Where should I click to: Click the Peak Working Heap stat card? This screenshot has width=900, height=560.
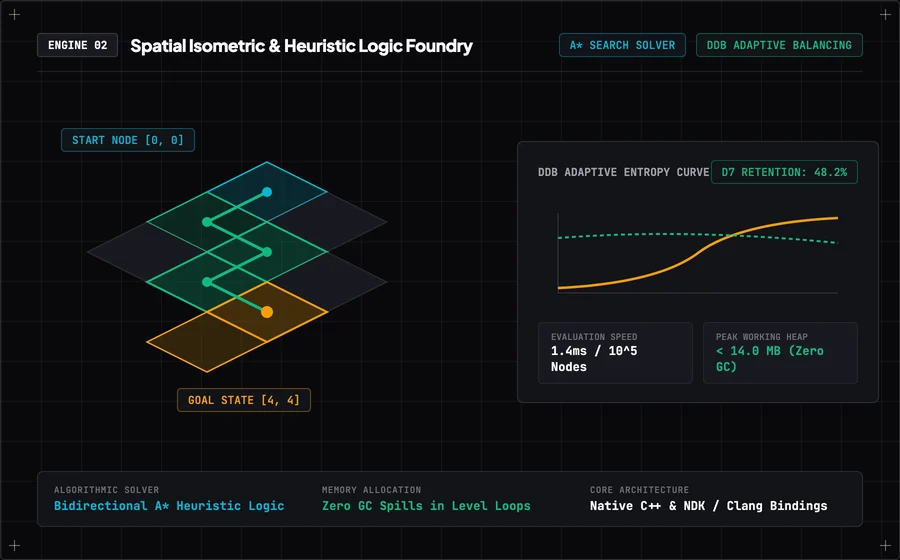781,353
